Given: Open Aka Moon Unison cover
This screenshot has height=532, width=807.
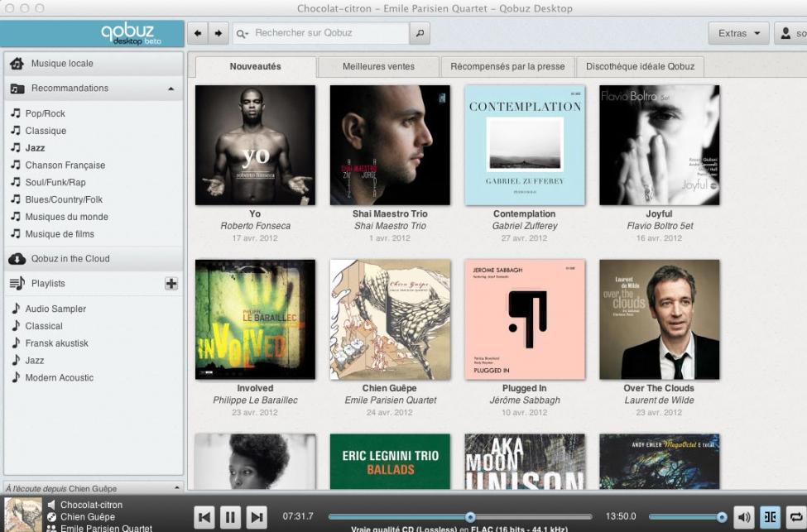Looking at the screenshot, I should point(525,462).
